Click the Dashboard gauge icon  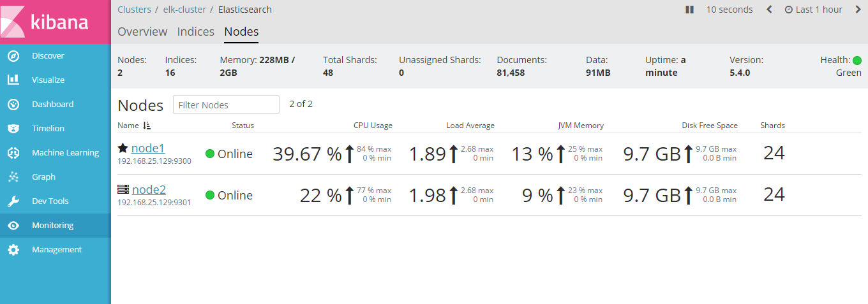tap(13, 105)
